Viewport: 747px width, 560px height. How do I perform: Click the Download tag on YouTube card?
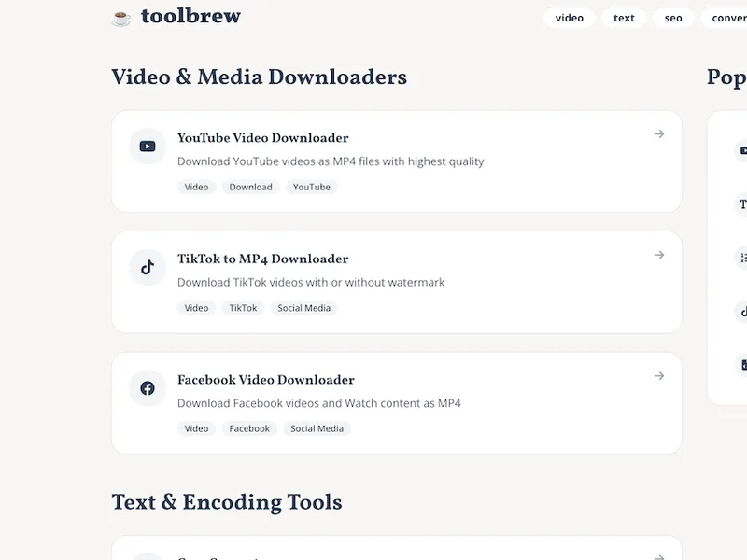click(x=250, y=188)
